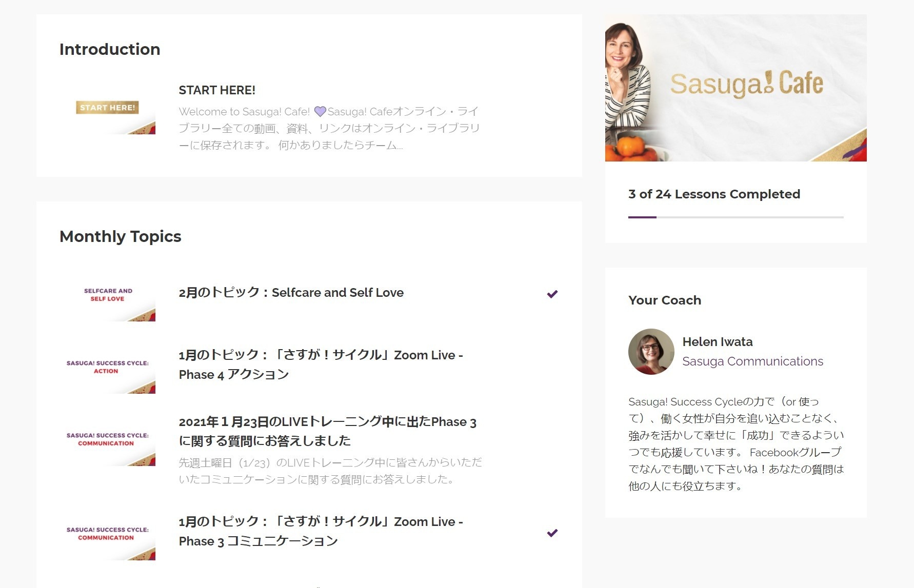Click the Introduction section heading
The image size is (914, 588).
tap(110, 49)
